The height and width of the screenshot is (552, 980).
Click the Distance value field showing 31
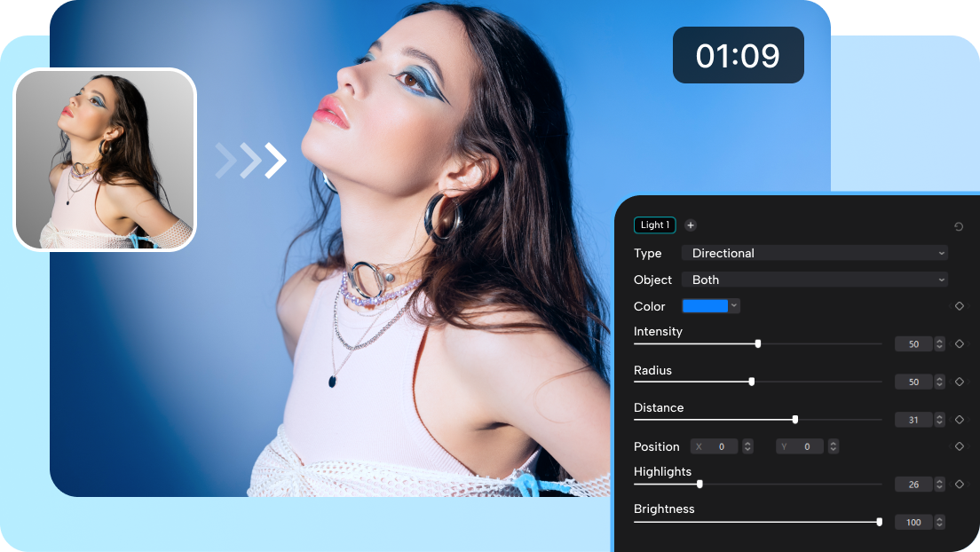(913, 420)
